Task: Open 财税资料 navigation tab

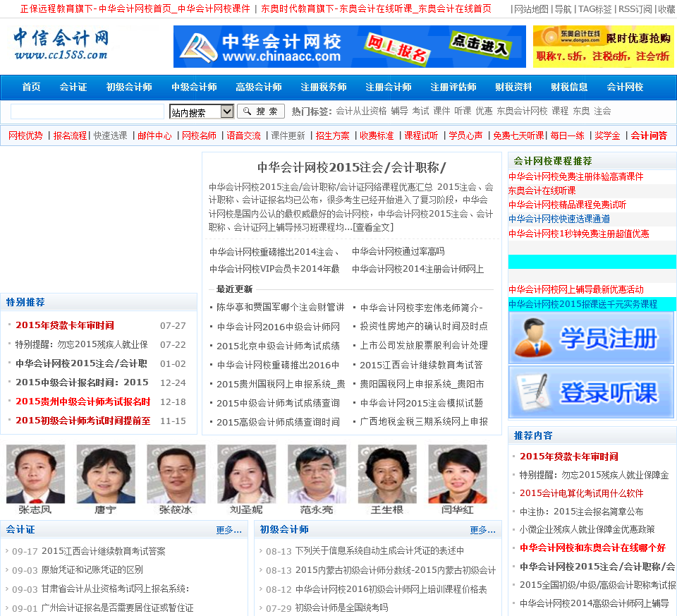Action: [513, 87]
